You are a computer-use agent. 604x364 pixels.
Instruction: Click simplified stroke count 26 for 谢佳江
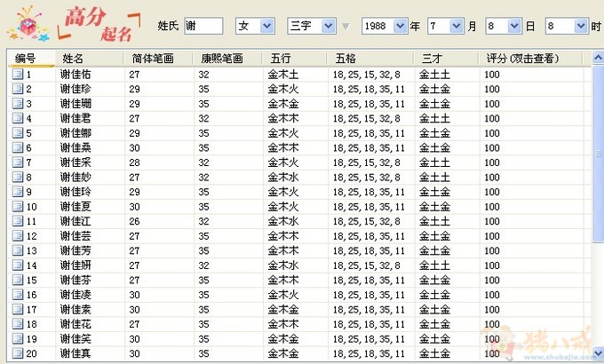[134, 221]
